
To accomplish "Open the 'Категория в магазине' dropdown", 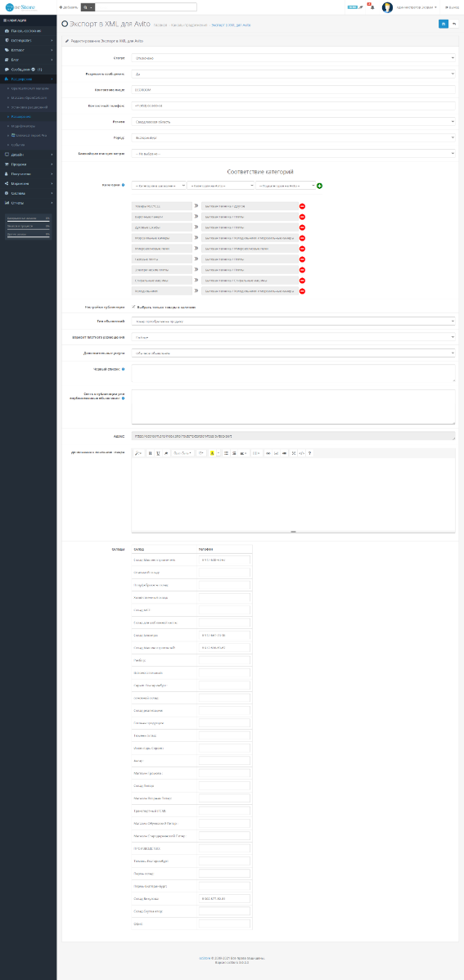I will click(x=159, y=186).
